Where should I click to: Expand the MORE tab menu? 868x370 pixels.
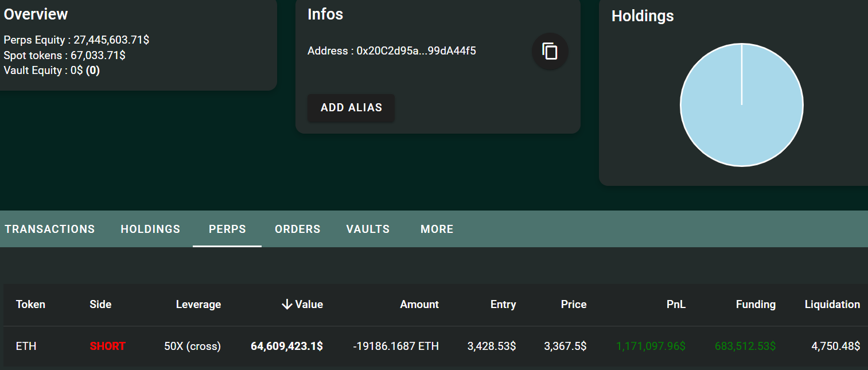[x=437, y=229]
